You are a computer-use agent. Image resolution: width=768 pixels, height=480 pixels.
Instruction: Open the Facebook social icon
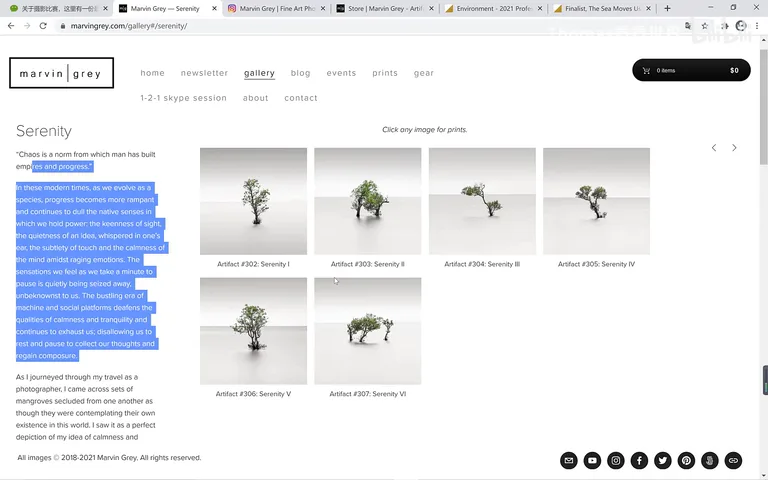[639, 460]
